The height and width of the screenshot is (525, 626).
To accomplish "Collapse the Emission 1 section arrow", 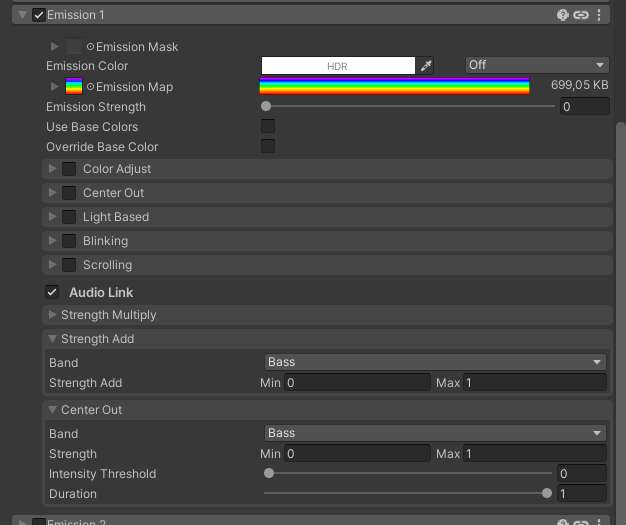I will point(22,15).
